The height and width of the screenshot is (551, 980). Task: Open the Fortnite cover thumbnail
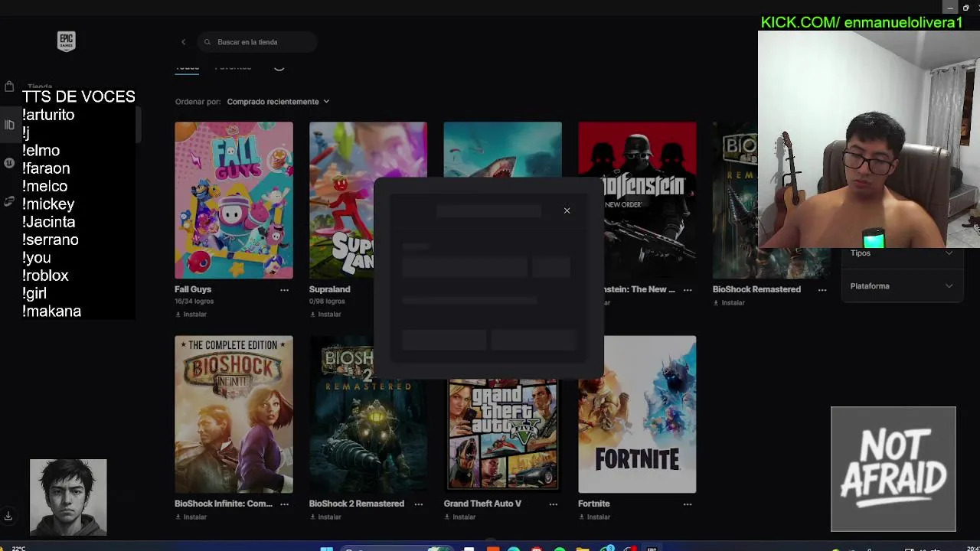pos(637,414)
